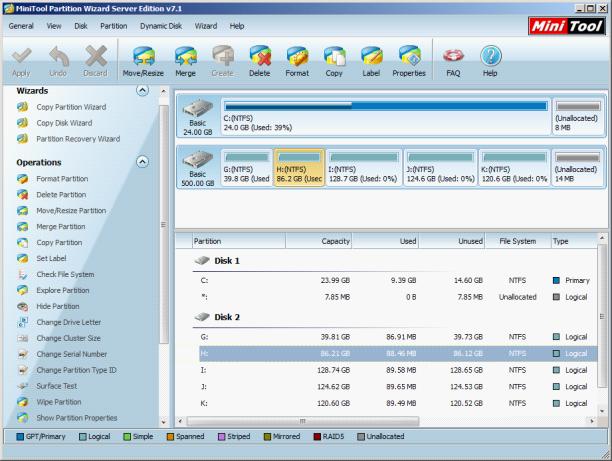This screenshot has height=461, width=612.
Task: Open the Wizard menu
Action: 206,26
